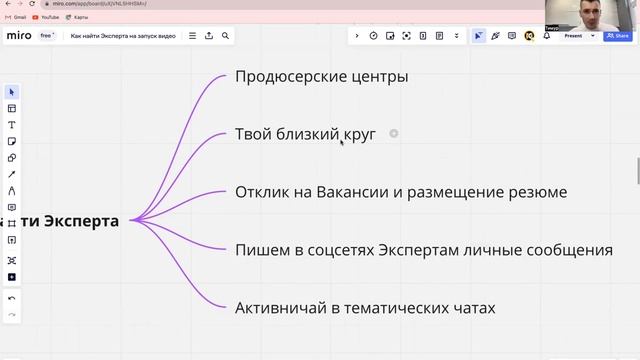Pick the Text tool
This screenshot has height=360, width=640.
(11, 125)
